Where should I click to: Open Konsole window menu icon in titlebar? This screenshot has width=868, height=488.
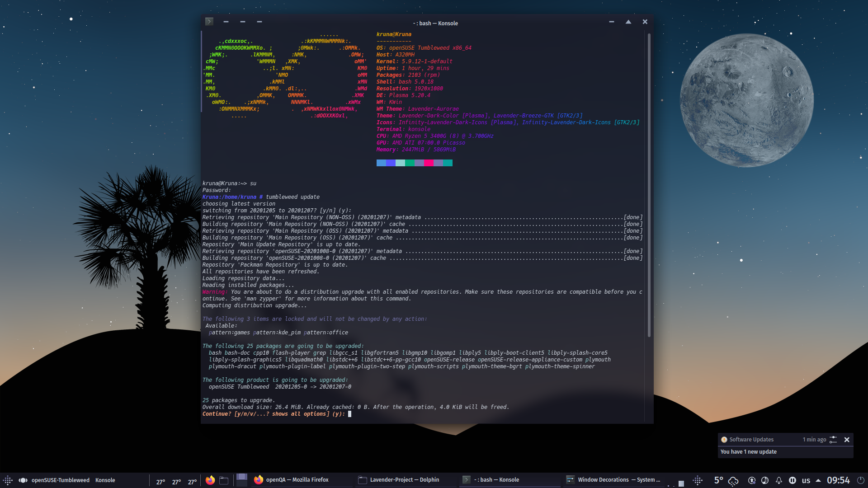pos(209,22)
